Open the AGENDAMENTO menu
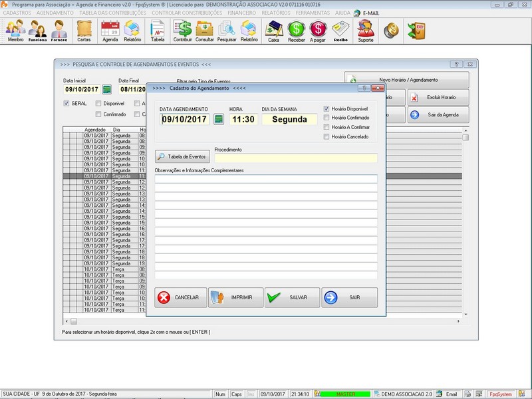Viewport: 532px width, 399px height. click(x=55, y=13)
